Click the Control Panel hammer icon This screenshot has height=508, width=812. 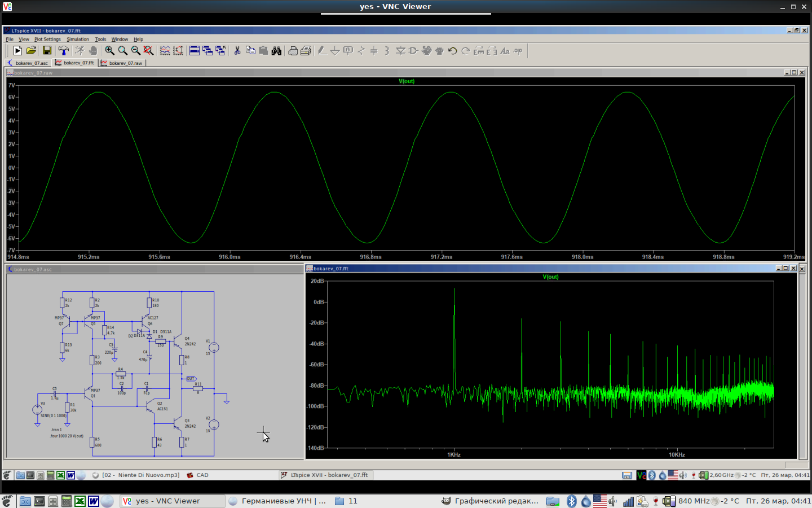(x=63, y=51)
